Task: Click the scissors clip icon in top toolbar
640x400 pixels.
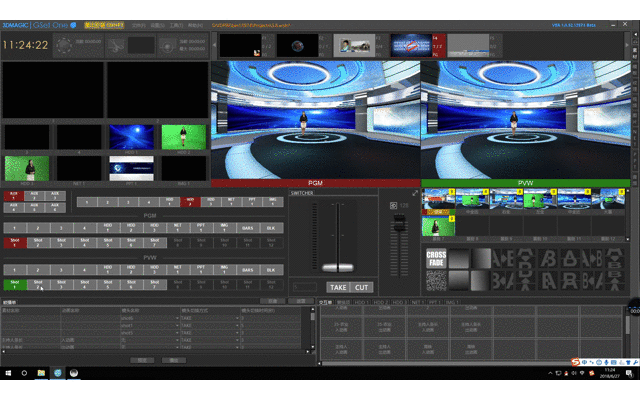Action: pyautogui.click(x=116, y=45)
